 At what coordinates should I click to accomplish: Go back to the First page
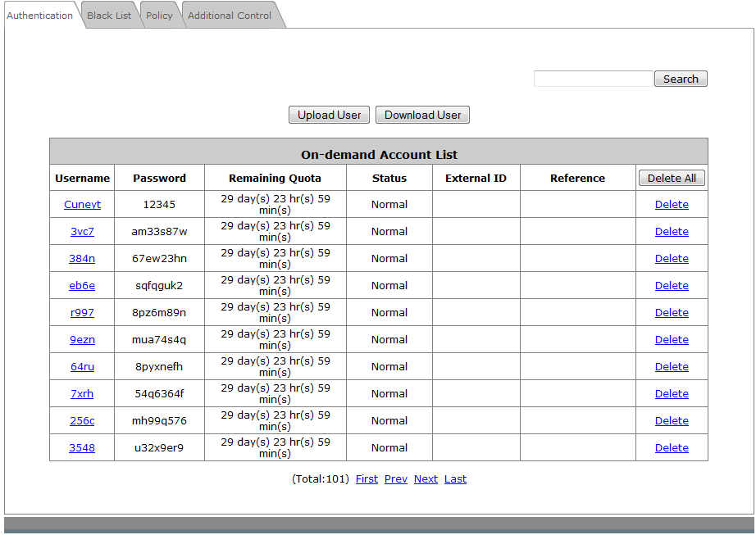pyautogui.click(x=367, y=479)
